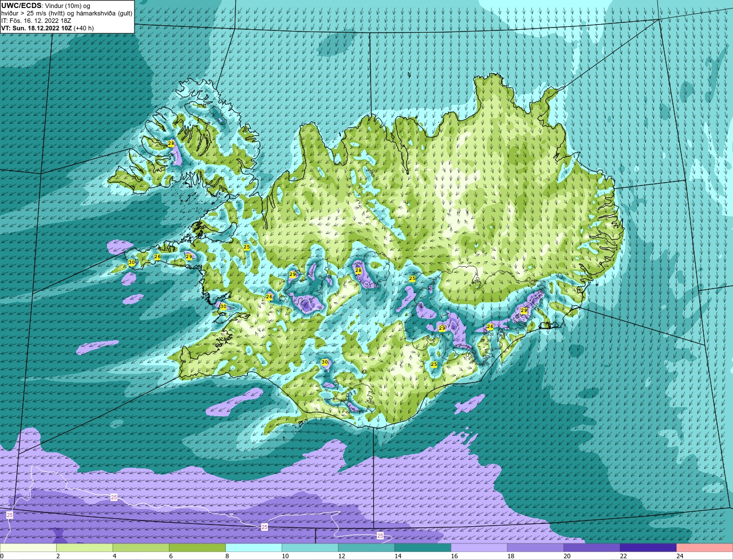Click the 10–12 m/s light teal scale segment

(310, 547)
